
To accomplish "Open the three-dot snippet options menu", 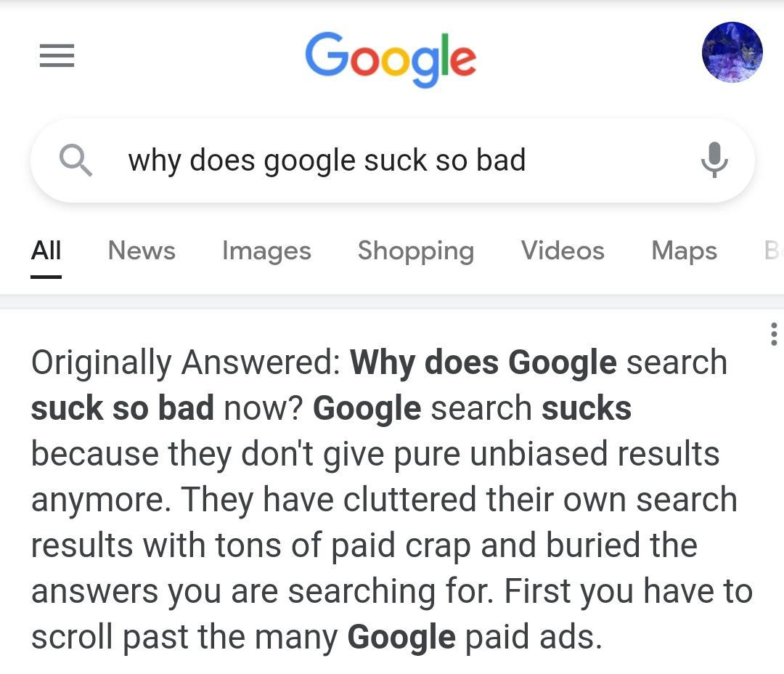I will [x=774, y=334].
